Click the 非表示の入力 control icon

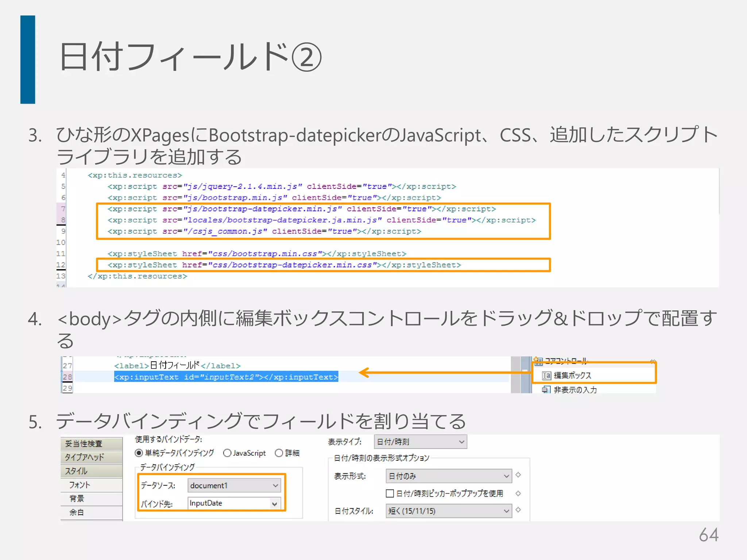click(x=546, y=390)
